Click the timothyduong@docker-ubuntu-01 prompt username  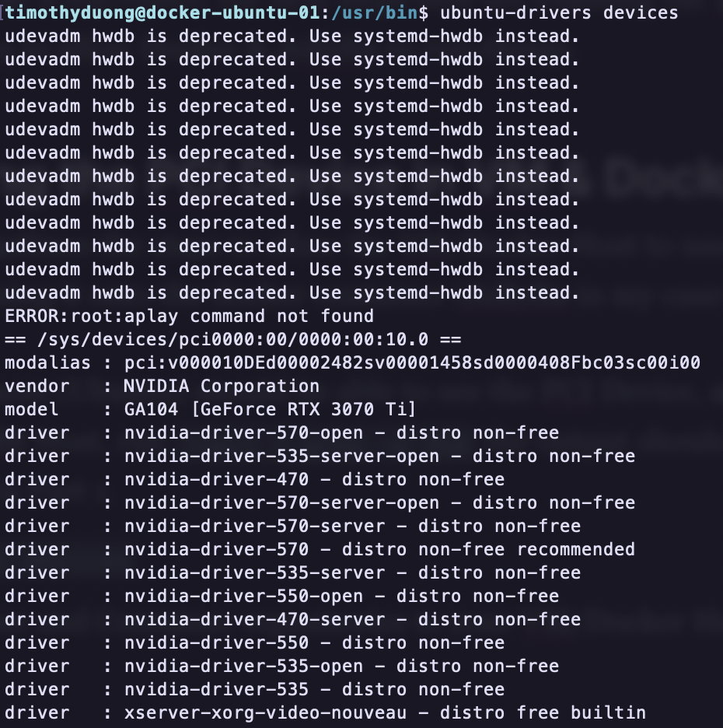tap(163, 12)
